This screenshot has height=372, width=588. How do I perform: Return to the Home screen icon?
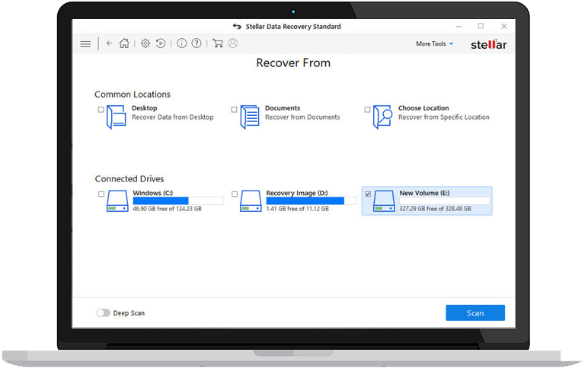(124, 43)
